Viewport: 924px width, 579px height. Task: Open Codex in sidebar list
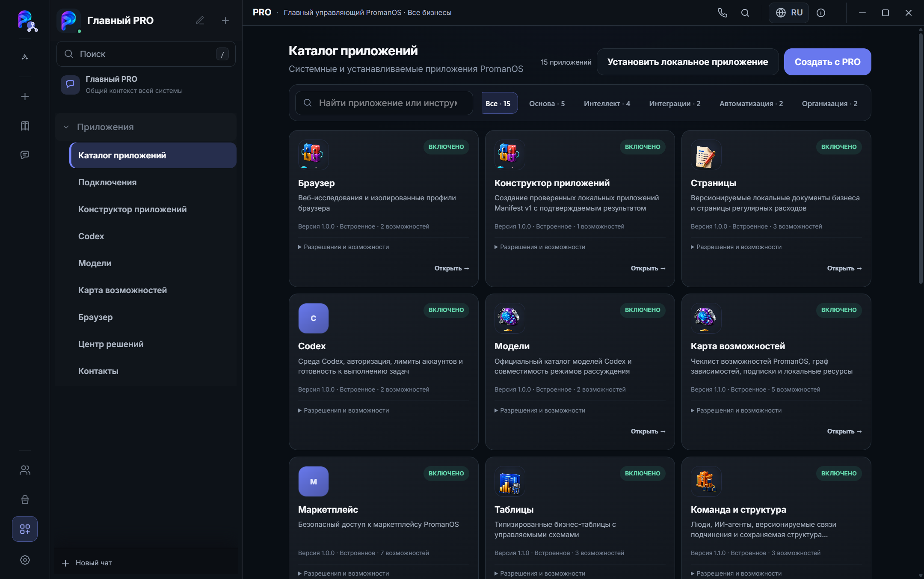[x=153, y=236]
